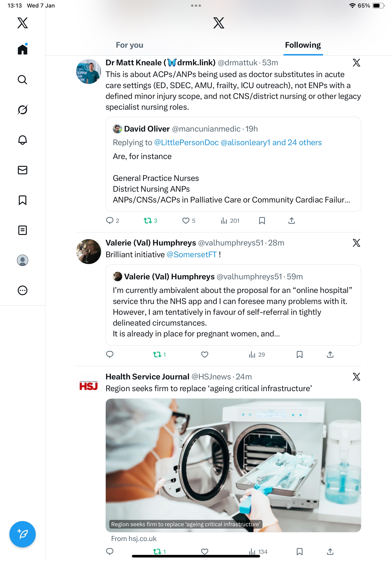Screen dimensions: 392x561
Task: Open Grok menu on Valerie Humphreys' post
Action: point(356,243)
